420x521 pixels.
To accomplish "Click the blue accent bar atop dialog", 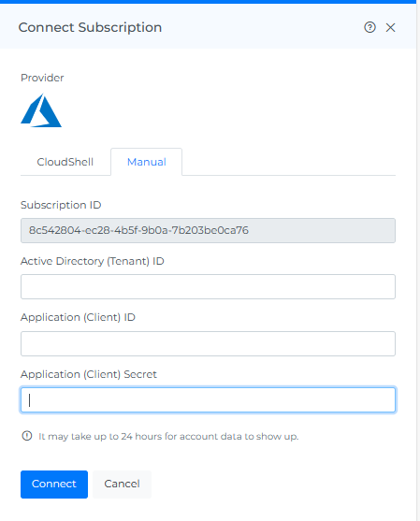I will (208, 2).
